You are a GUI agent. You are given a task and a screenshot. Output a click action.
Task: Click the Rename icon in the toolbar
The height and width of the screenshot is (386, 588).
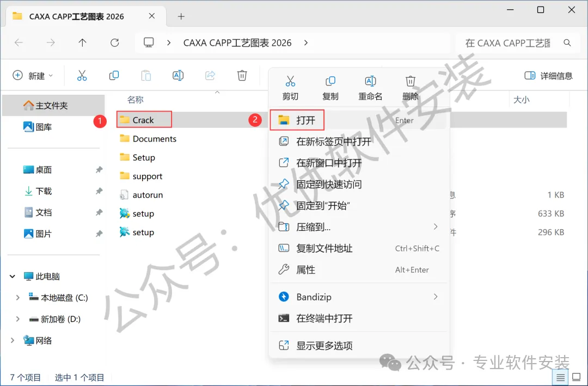[178, 75]
